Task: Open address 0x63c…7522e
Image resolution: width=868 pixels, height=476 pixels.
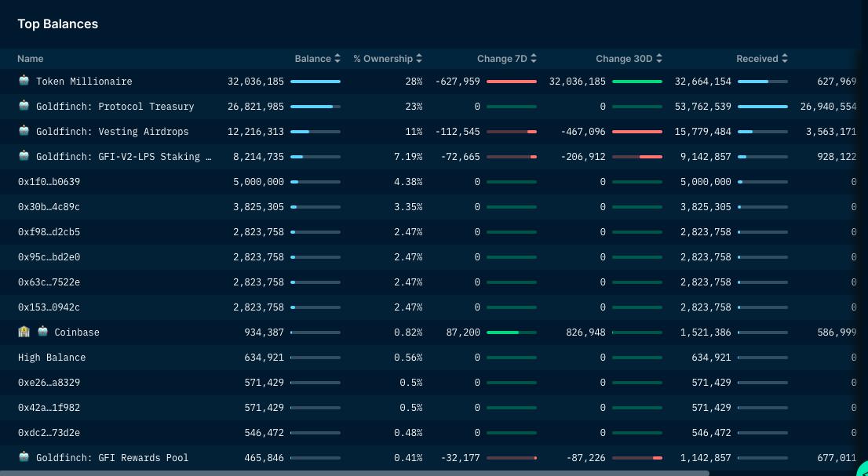Action: [49, 282]
